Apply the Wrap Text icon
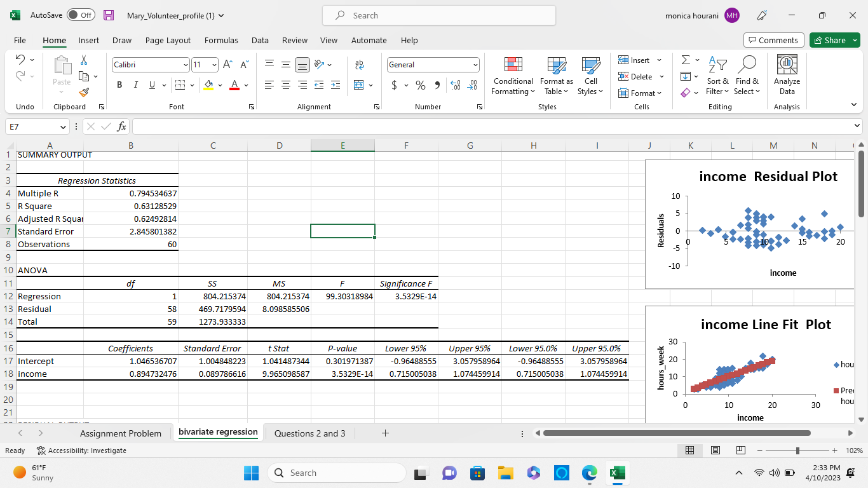Image resolution: width=868 pixels, height=488 pixels. pyautogui.click(x=360, y=65)
